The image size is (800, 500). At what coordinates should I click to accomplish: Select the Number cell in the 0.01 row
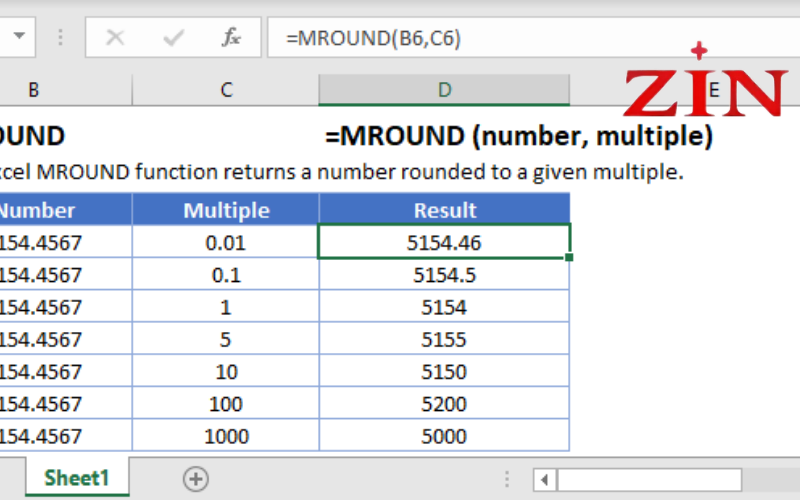pyautogui.click(x=66, y=242)
